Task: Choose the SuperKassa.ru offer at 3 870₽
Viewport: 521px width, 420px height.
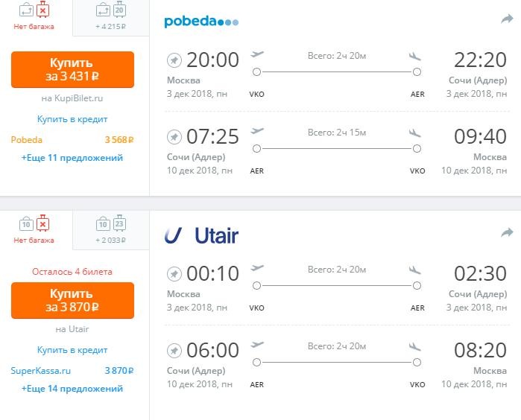Action: pyautogui.click(x=72, y=370)
